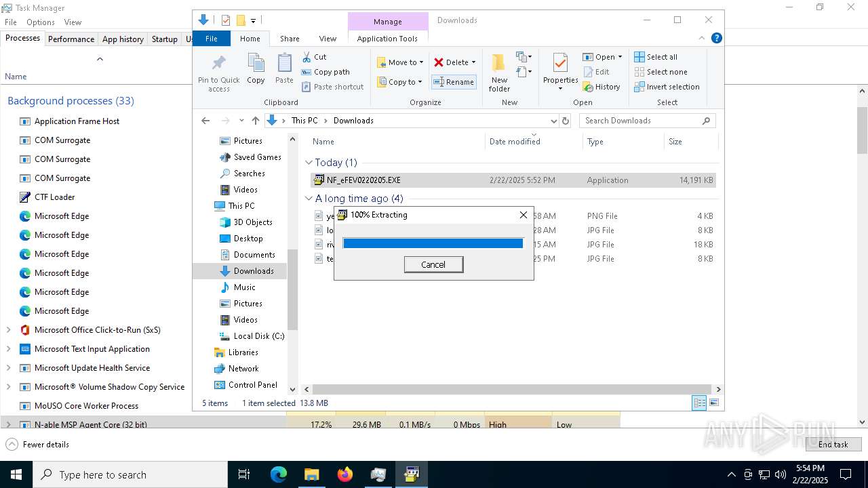This screenshot has height=488, width=868.
Task: Cancel the extraction dialog
Action: coord(433,264)
